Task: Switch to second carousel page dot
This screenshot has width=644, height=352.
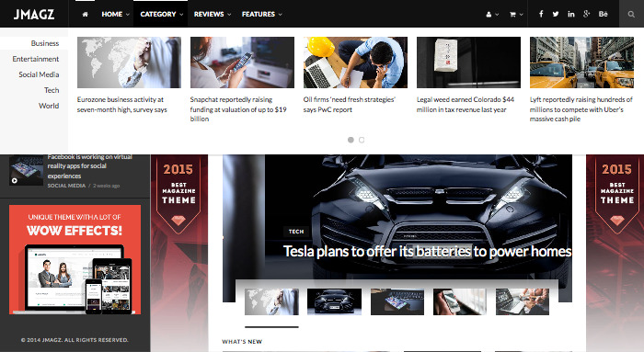Action: (x=362, y=140)
